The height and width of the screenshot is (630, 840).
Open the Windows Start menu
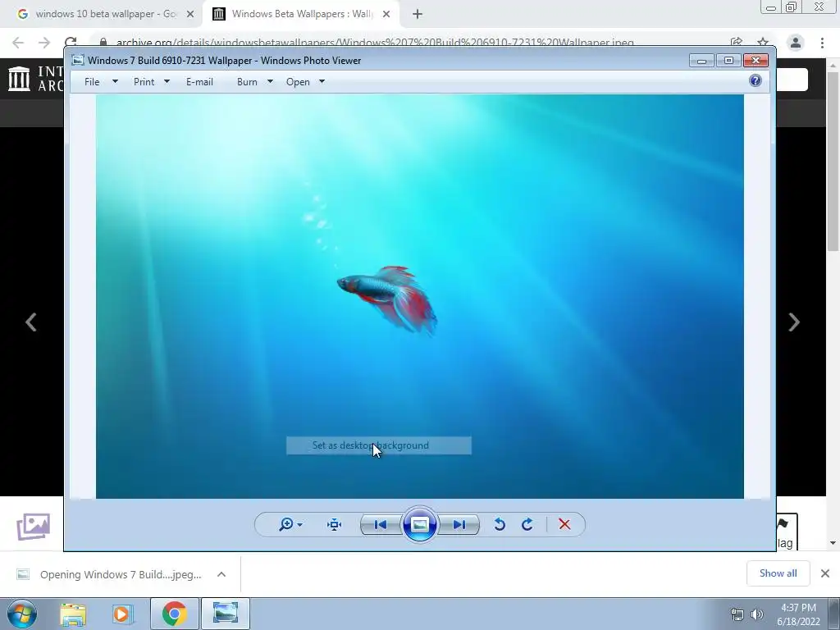point(22,614)
